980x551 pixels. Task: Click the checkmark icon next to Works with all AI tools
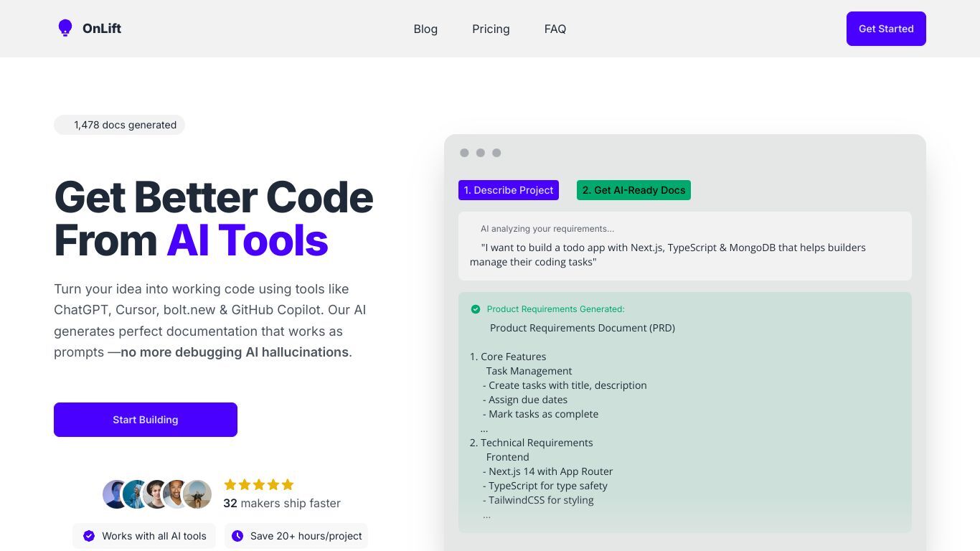pyautogui.click(x=89, y=536)
